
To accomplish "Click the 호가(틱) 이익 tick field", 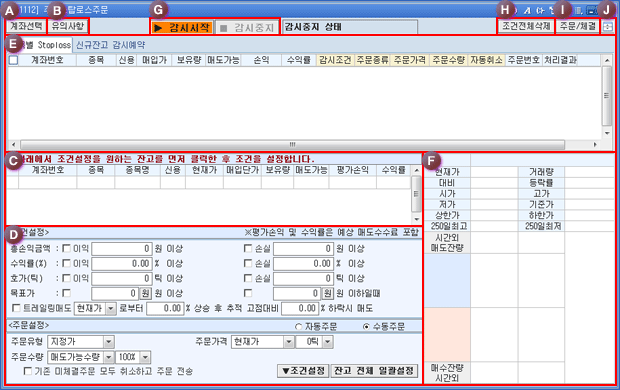I will 121,279.
